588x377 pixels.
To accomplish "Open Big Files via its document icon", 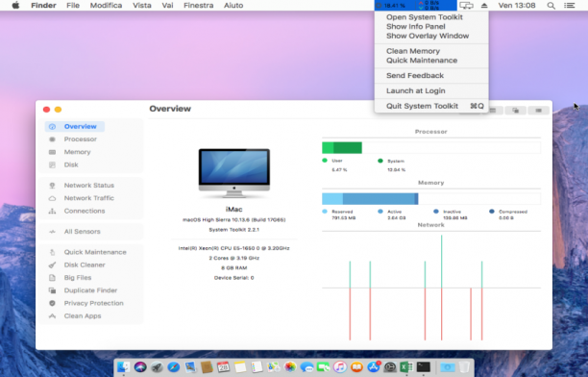I will point(52,278).
